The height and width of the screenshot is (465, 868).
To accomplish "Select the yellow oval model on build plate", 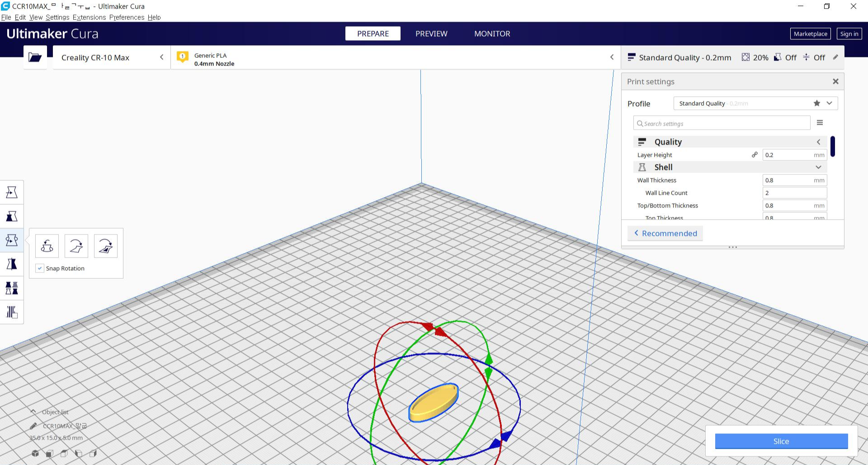I will (434, 403).
